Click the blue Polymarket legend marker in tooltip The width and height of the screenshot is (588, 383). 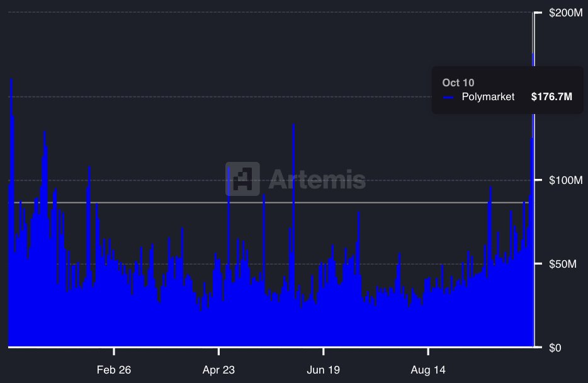(x=448, y=98)
